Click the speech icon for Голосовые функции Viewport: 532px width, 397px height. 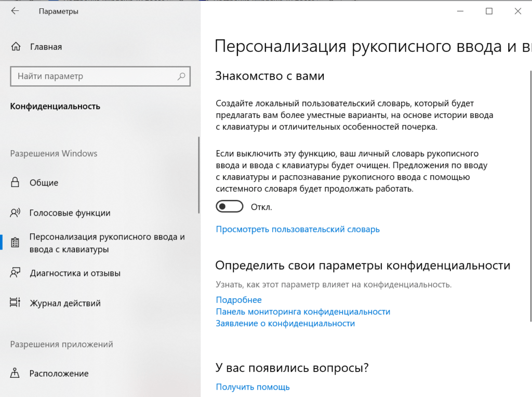pos(15,213)
